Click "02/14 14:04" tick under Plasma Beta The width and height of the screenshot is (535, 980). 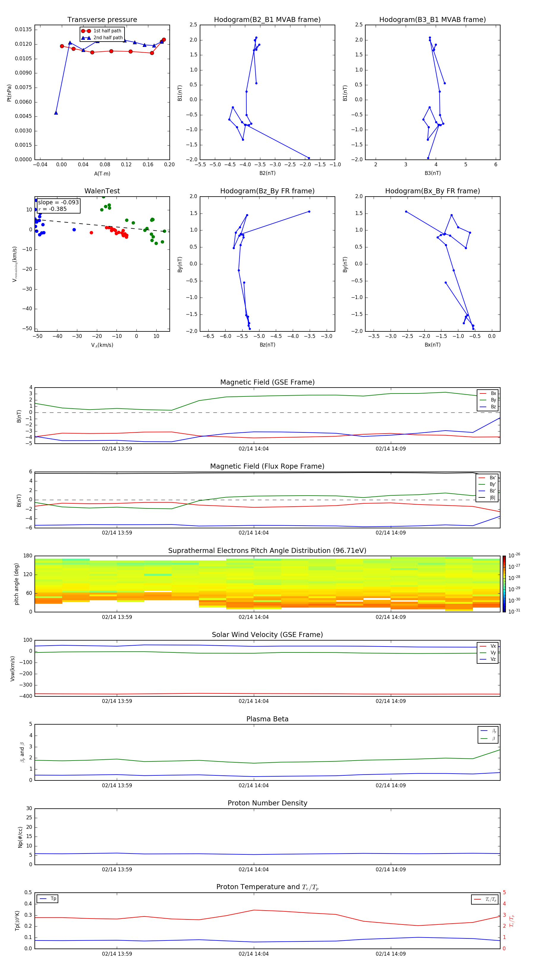(254, 785)
